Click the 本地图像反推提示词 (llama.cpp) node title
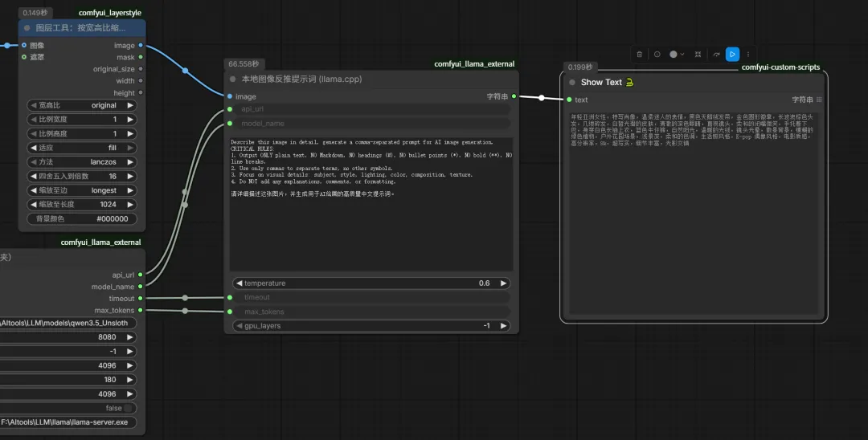 [x=301, y=79]
